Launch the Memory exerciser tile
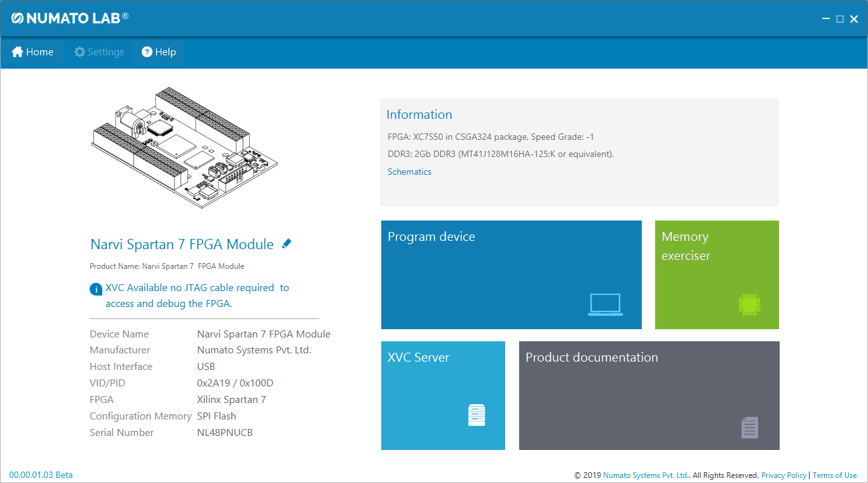The height and width of the screenshot is (483, 868). [x=716, y=275]
